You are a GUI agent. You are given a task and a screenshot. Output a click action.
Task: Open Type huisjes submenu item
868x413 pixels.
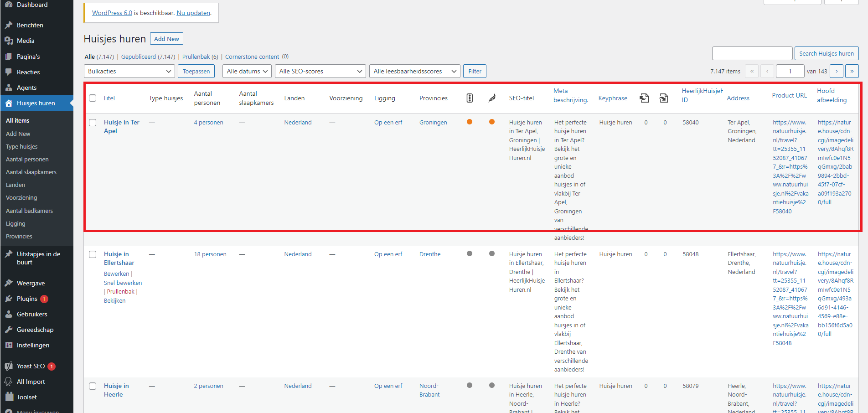click(22, 147)
